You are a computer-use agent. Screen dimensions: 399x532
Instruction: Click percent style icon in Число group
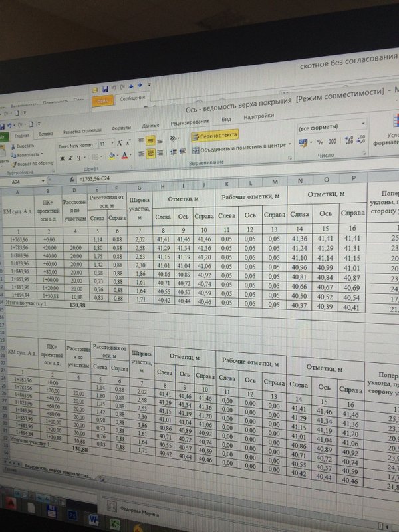click(320, 142)
